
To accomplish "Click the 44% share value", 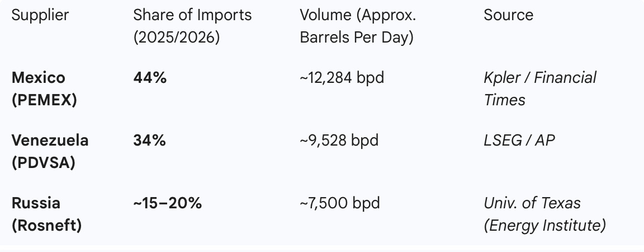I will pyautogui.click(x=149, y=78).
